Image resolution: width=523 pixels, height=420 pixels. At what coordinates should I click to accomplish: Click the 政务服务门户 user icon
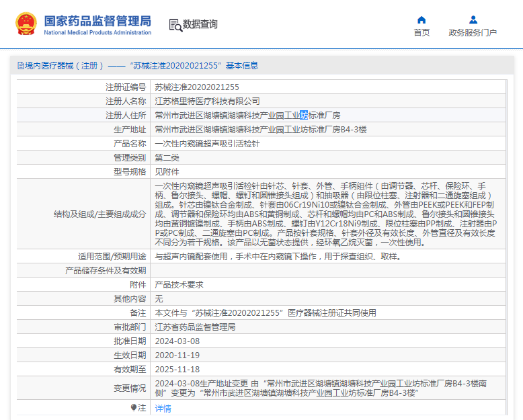pos(473,19)
